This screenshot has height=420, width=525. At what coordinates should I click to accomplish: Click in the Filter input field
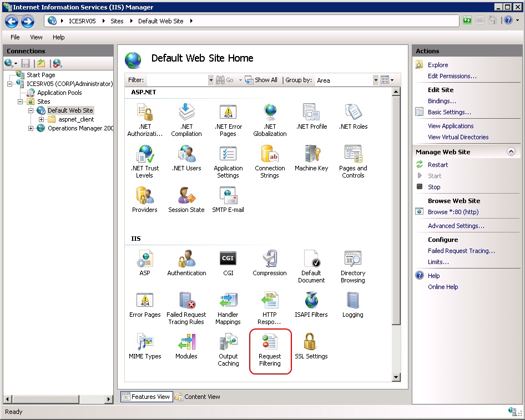tap(177, 80)
